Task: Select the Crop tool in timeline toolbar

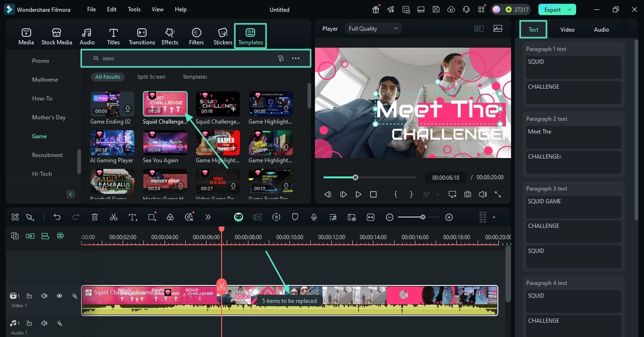Action: pyautogui.click(x=152, y=217)
